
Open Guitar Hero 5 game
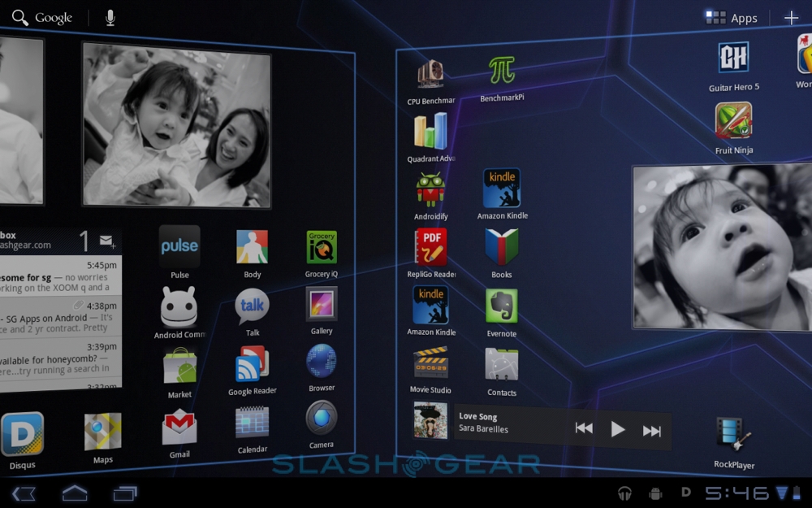733,59
